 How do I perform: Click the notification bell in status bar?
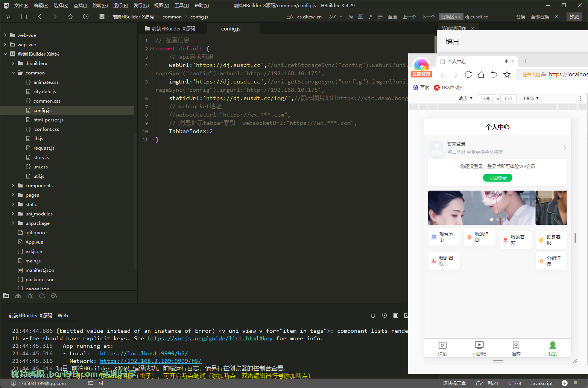pyautogui.click(x=576, y=383)
